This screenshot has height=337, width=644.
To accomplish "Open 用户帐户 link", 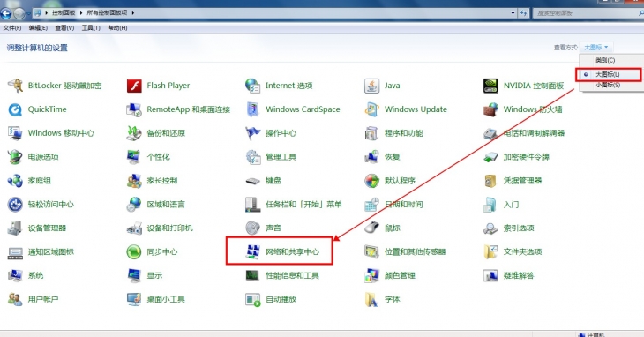I will tap(43, 300).
